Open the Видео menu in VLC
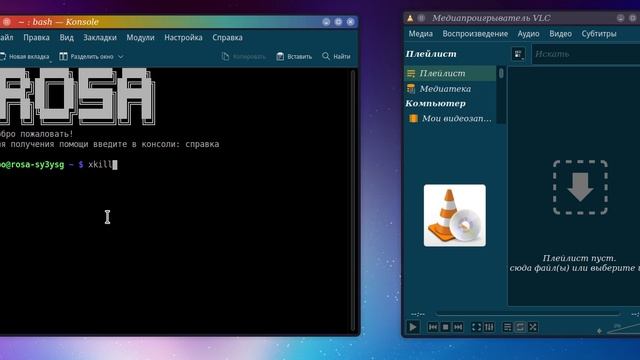The width and height of the screenshot is (640, 360). [560, 34]
